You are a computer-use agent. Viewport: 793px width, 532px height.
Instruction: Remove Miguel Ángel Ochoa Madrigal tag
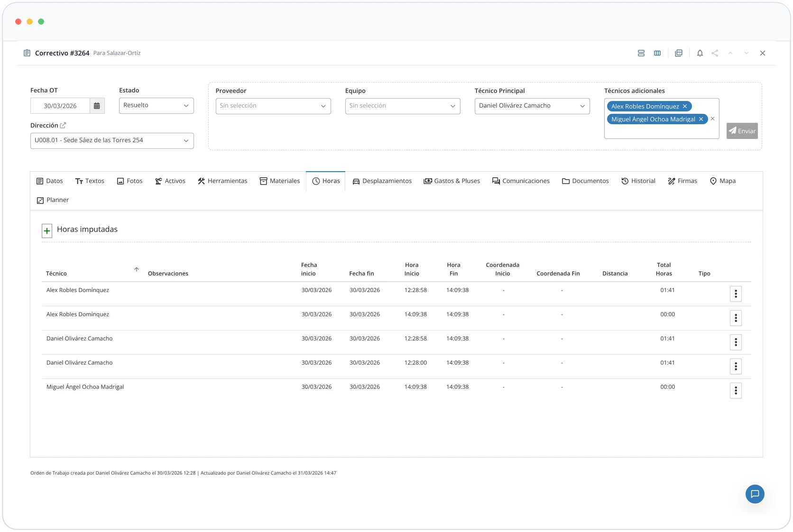click(701, 119)
